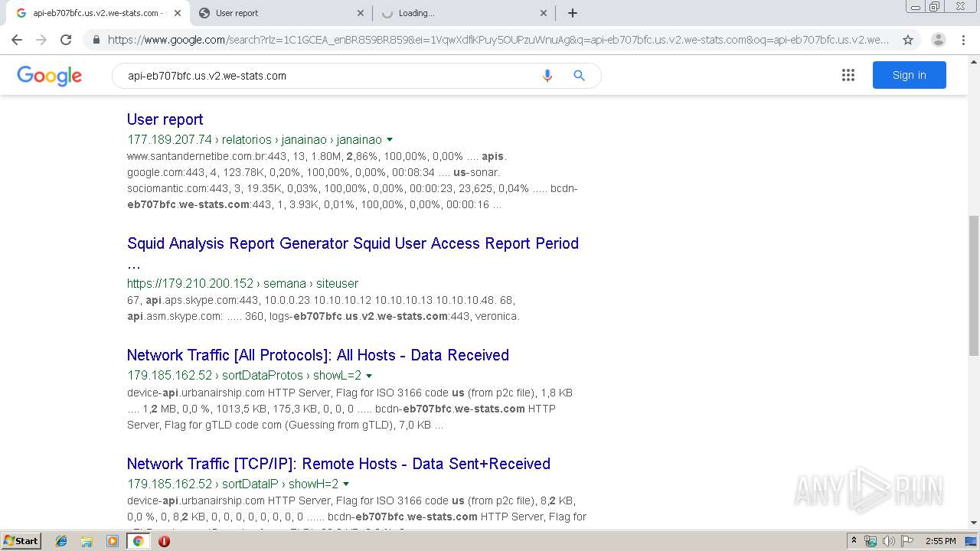Open Network Traffic All Protocols result
This screenshot has width=980, height=551.
318,355
